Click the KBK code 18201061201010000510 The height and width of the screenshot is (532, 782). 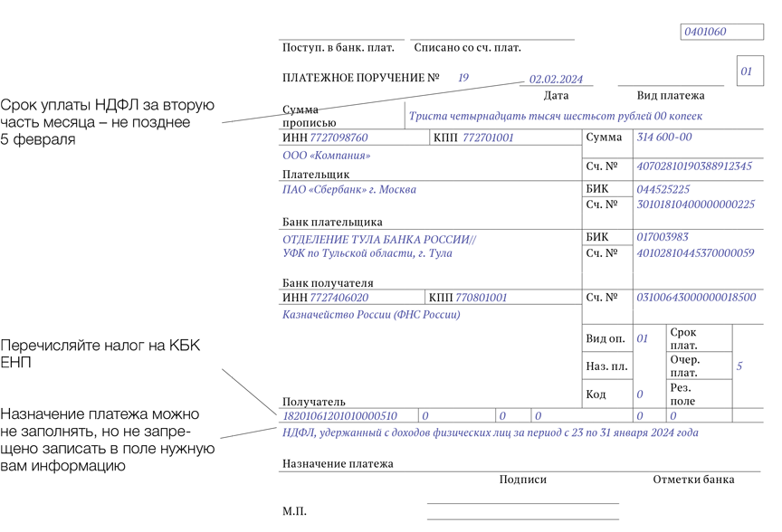click(x=340, y=416)
